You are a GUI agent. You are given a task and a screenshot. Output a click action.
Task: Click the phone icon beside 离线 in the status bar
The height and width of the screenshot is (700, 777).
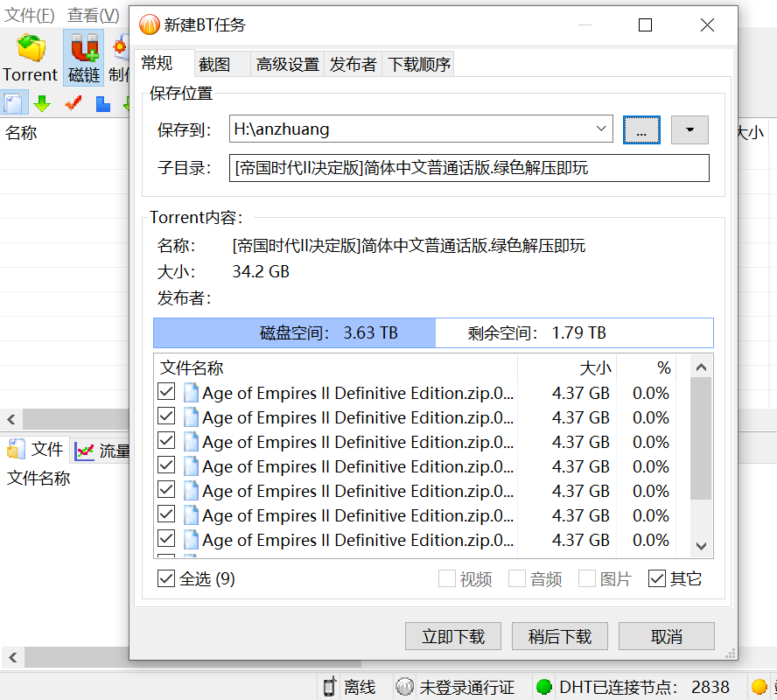(x=329, y=687)
